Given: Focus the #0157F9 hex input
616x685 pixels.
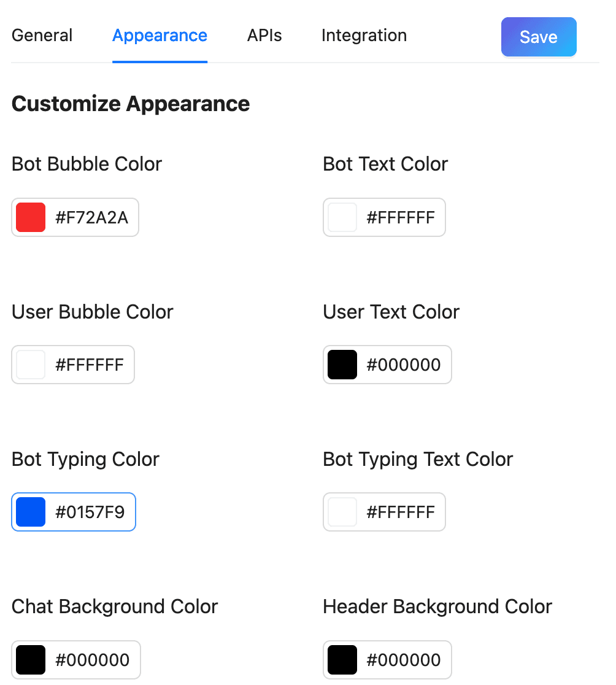Looking at the screenshot, I should (x=90, y=512).
